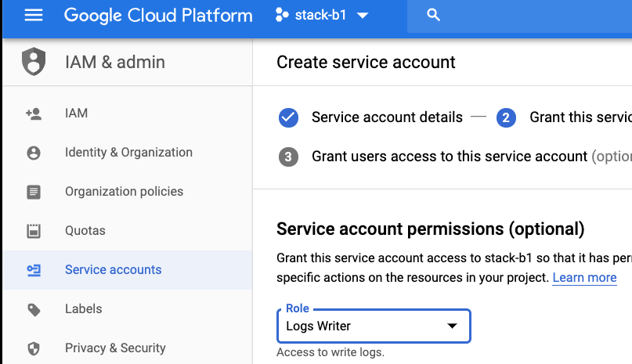This screenshot has height=364, width=632.
Task: Click the IAM & admin heading
Action: [115, 62]
